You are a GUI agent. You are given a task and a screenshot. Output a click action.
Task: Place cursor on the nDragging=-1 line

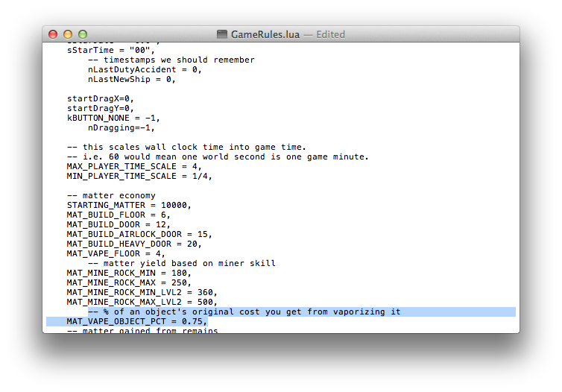124,127
